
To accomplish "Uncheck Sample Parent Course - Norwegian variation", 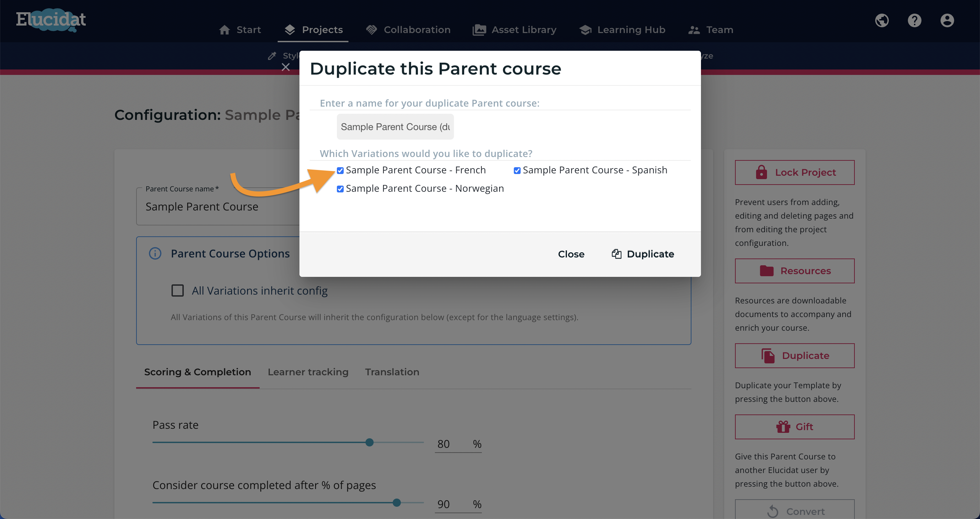I will coord(340,189).
